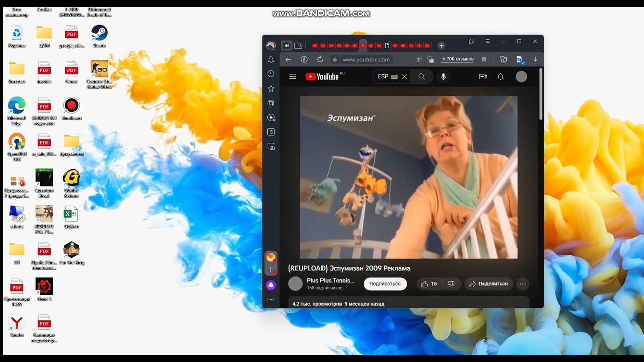This screenshot has height=362, width=644.
Task: Open the Gears 5 desktop shortcut
Action: coord(44,290)
